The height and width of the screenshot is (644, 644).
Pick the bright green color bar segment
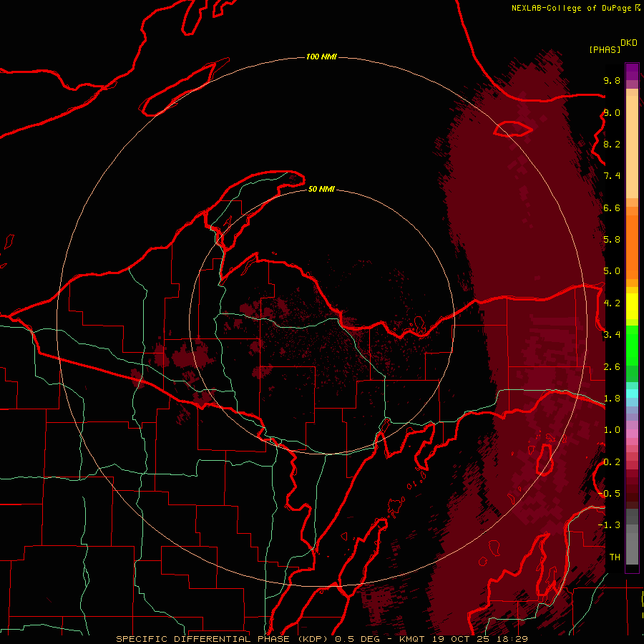pos(632,345)
